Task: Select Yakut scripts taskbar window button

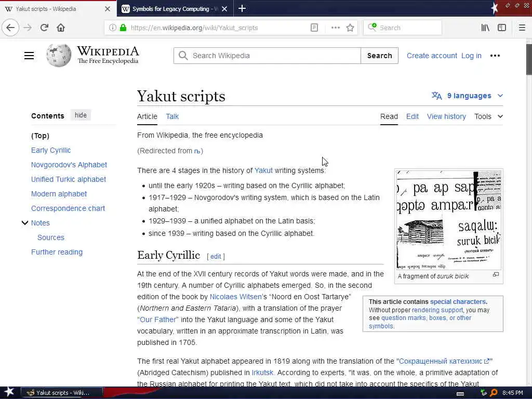Action: [62, 393]
